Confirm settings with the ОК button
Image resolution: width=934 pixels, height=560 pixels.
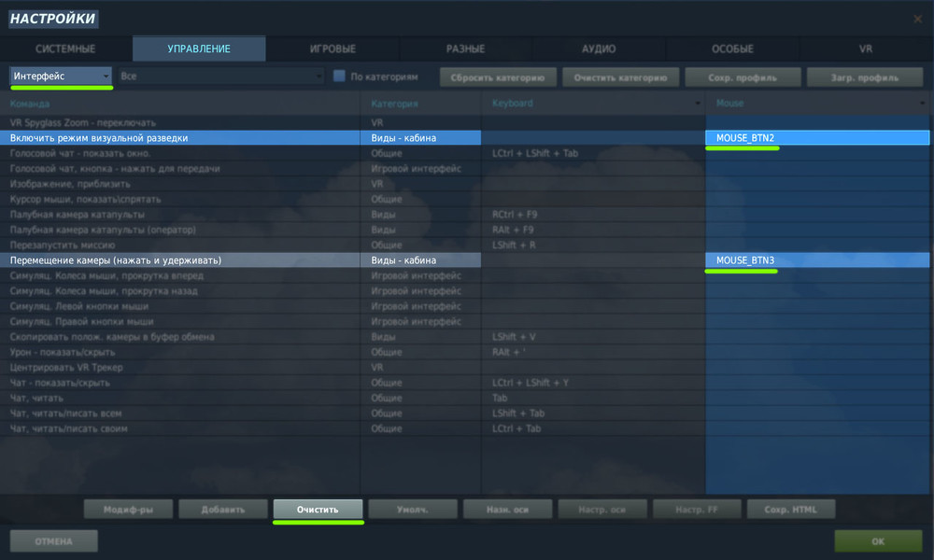click(876, 540)
